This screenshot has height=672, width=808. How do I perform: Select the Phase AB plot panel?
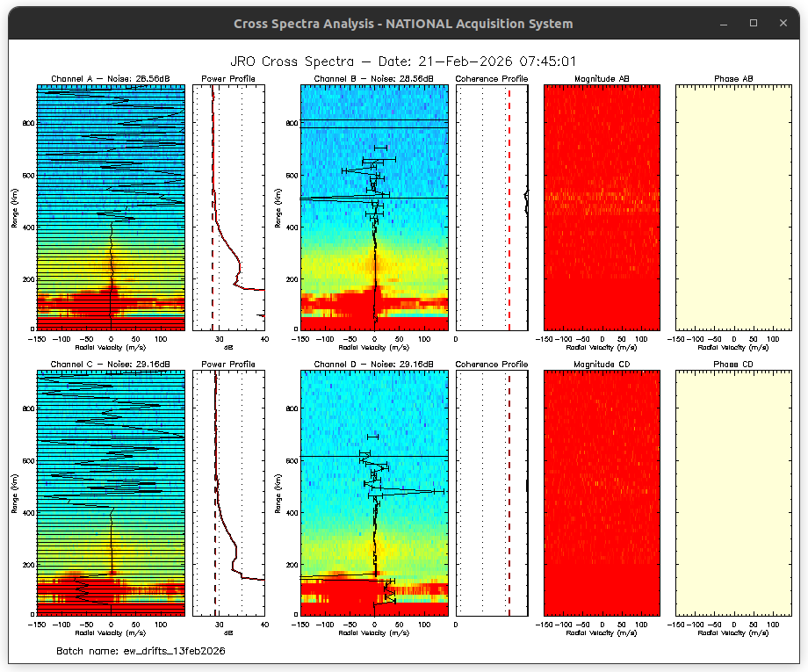[733, 207]
